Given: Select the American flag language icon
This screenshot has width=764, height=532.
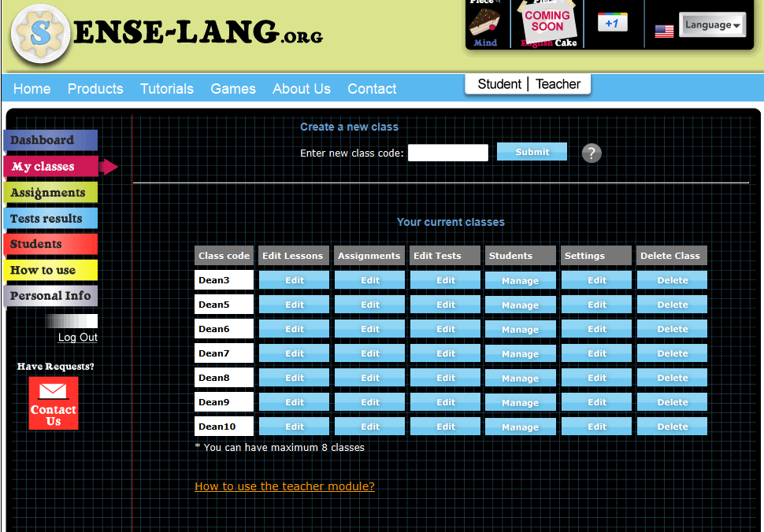Looking at the screenshot, I should [x=664, y=31].
